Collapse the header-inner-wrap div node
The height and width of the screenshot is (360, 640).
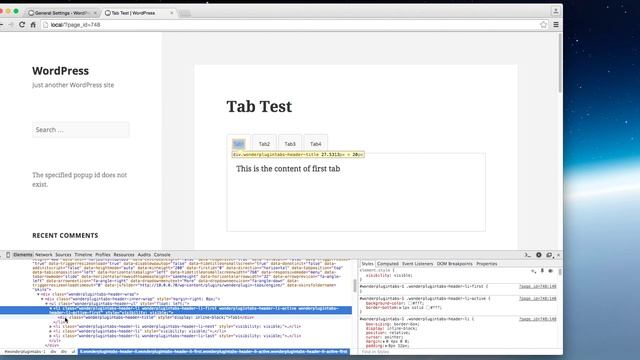click(42, 299)
